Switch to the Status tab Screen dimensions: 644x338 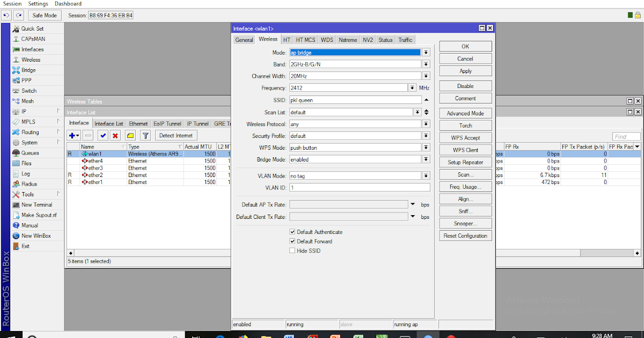[385, 40]
